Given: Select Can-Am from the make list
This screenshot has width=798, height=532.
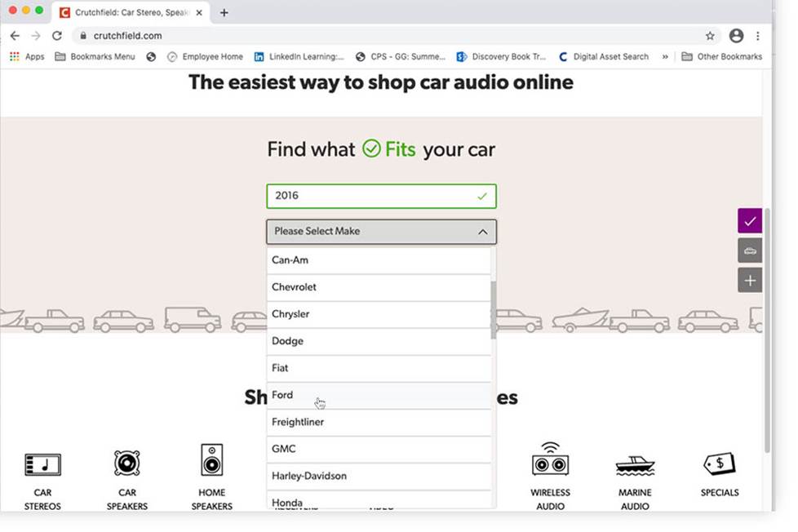Looking at the screenshot, I should 379,260.
